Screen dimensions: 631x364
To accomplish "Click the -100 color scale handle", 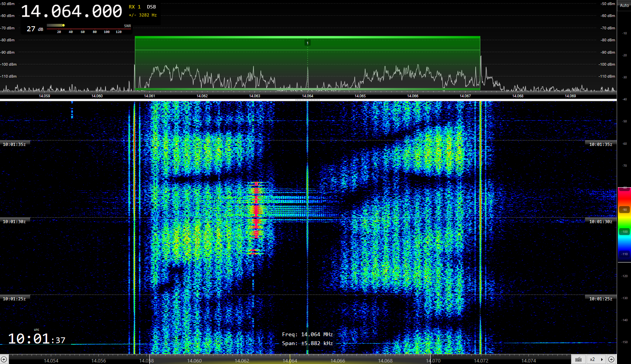I will [624, 232].
